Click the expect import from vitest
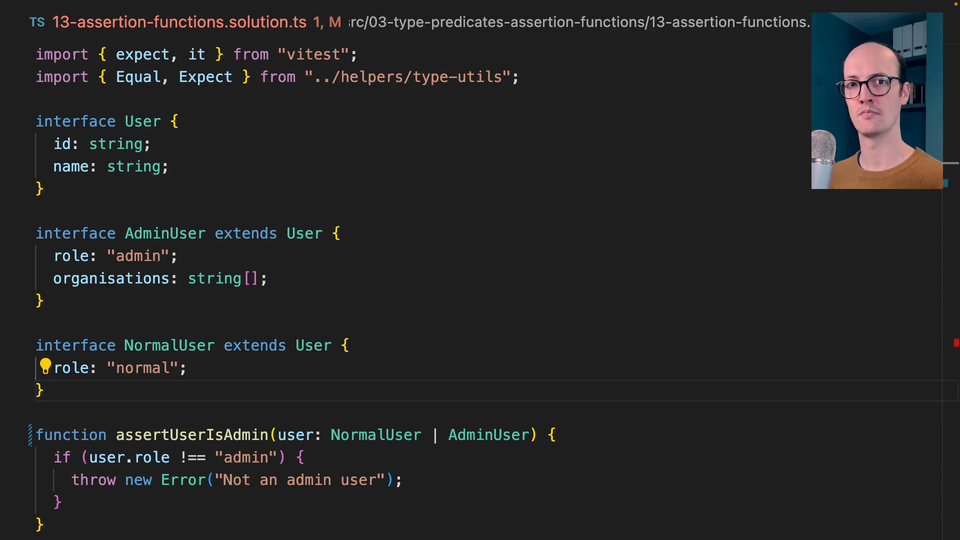The width and height of the screenshot is (960, 540). 143,54
